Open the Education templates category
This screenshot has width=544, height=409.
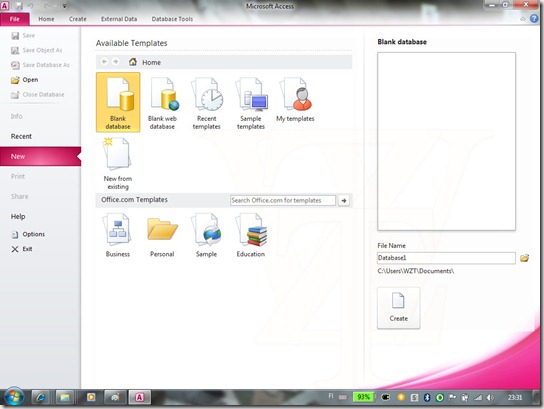pyautogui.click(x=251, y=235)
